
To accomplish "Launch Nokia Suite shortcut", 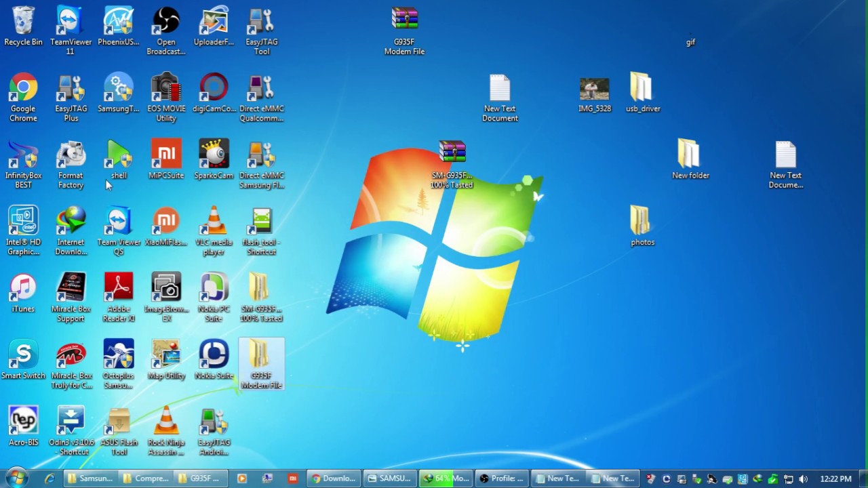I will click(x=214, y=360).
